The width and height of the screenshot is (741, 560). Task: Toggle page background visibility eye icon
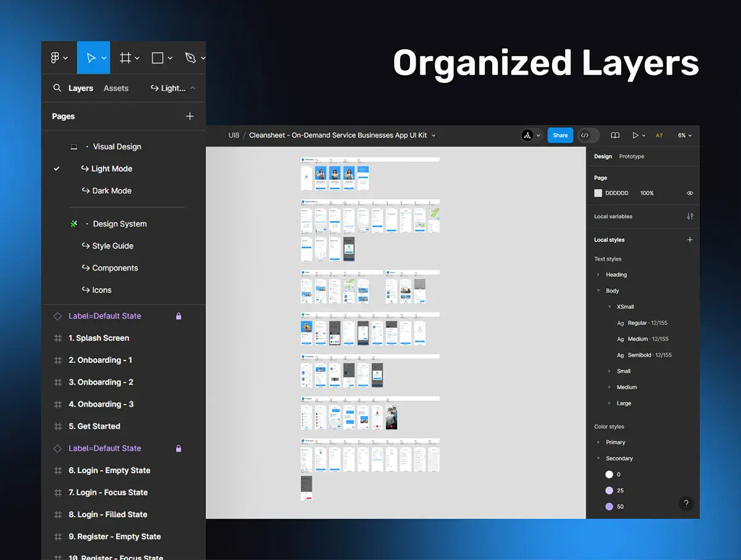pos(690,193)
